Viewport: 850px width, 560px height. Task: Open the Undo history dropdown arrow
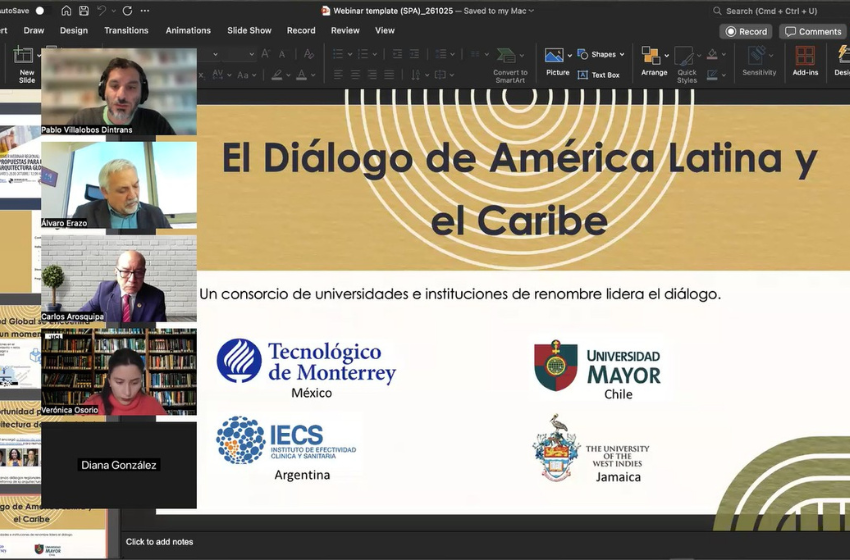(x=115, y=11)
